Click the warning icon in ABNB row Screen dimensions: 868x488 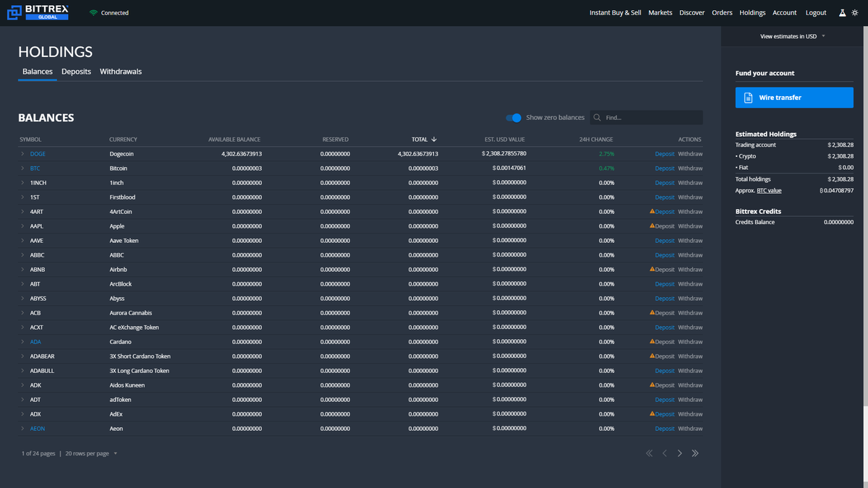[652, 269]
